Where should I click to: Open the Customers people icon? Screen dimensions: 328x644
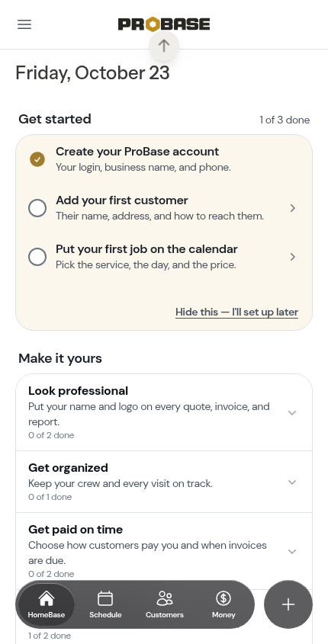pyautogui.click(x=165, y=598)
